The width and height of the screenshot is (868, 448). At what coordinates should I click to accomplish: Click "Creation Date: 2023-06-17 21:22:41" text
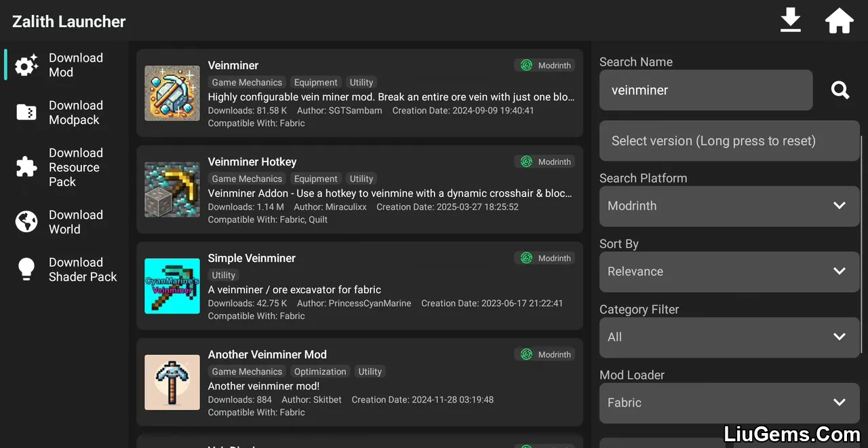(x=492, y=303)
